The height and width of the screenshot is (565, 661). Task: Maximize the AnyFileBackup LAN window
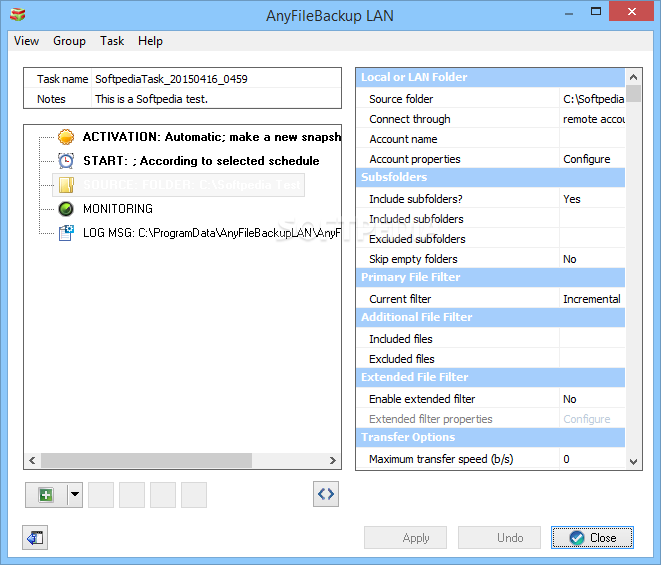point(596,12)
